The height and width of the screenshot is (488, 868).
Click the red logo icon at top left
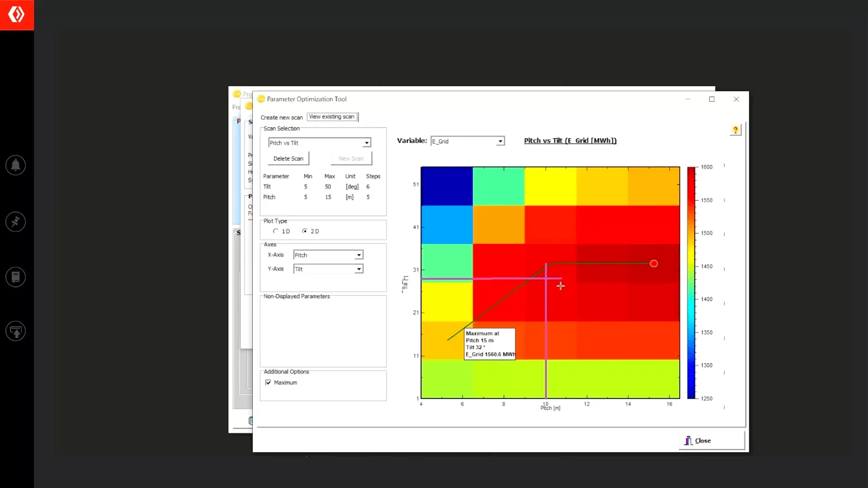pos(16,15)
